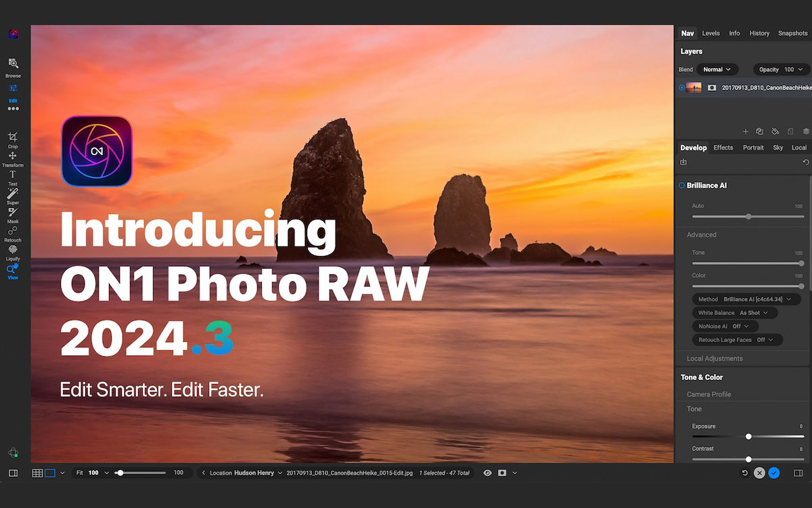Duplicate the layer using the copy icon

coord(760,131)
